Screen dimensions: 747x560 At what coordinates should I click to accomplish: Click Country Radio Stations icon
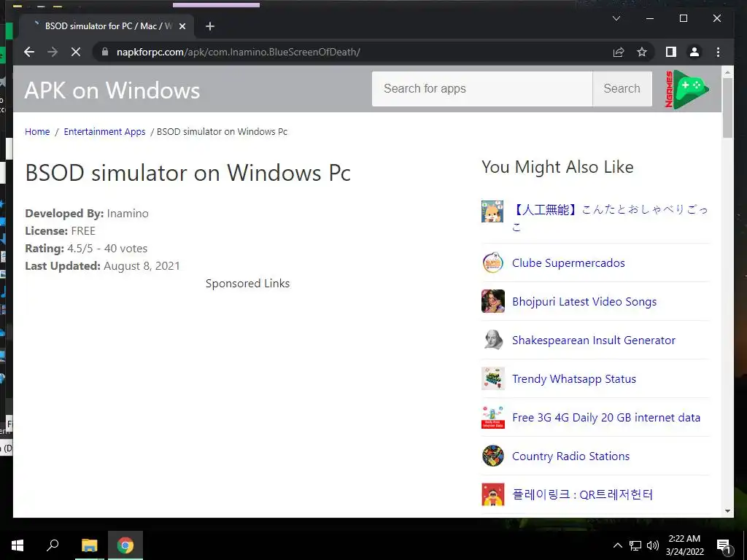click(x=492, y=456)
